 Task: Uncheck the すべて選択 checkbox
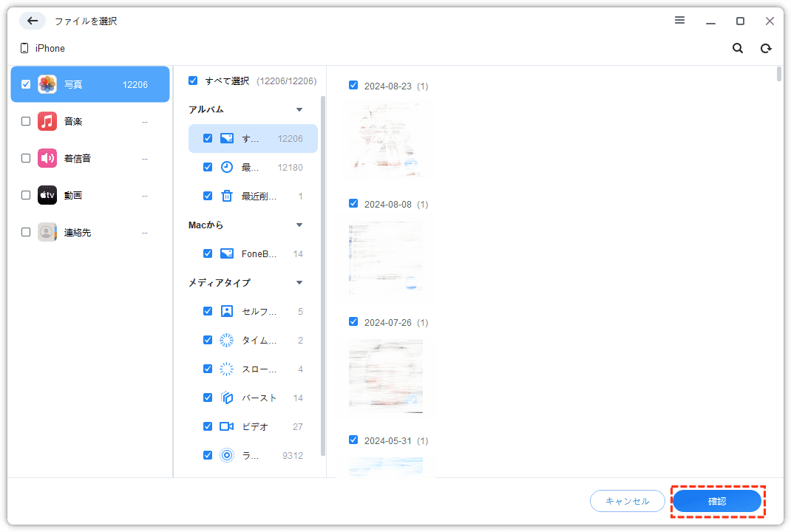[x=193, y=81]
